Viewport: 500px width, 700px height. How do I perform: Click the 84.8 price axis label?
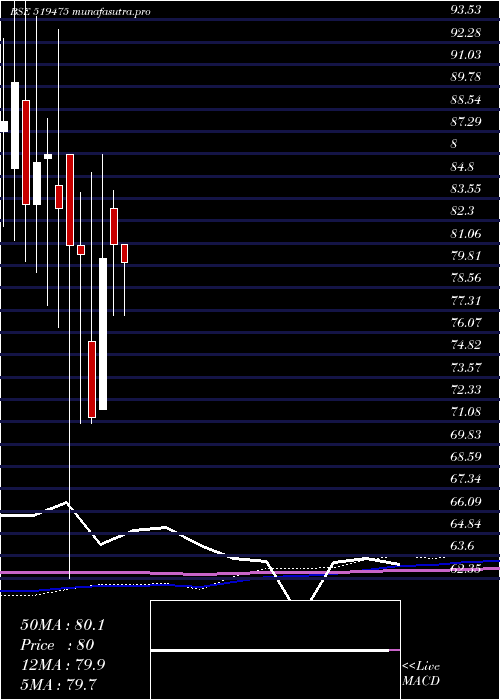coord(462,166)
